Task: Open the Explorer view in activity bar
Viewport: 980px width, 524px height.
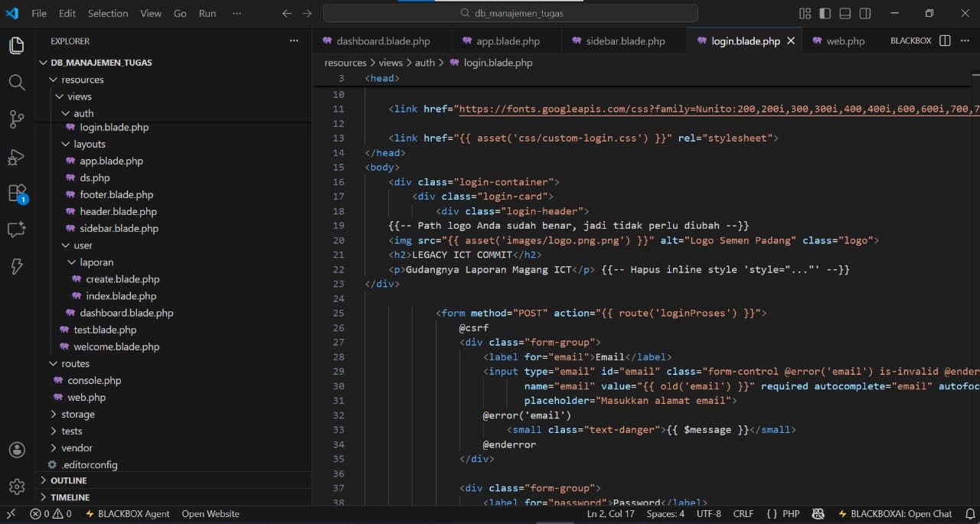Action: click(x=17, y=45)
